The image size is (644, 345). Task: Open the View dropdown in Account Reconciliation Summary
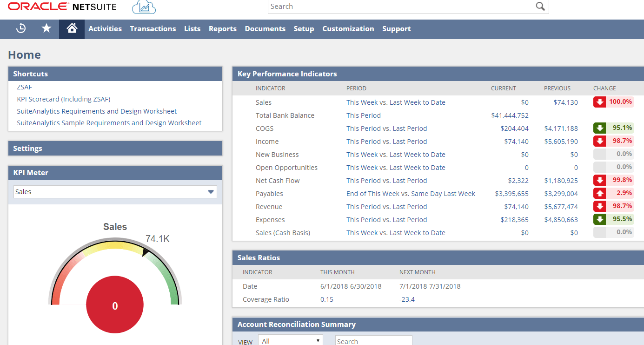point(290,340)
